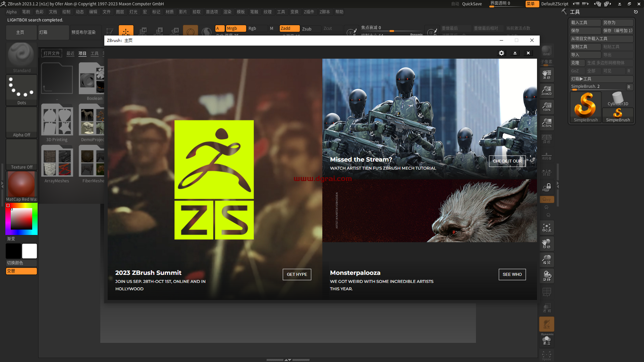The height and width of the screenshot is (362, 644).
Task: Open the Standard brush picker
Action: (21, 58)
